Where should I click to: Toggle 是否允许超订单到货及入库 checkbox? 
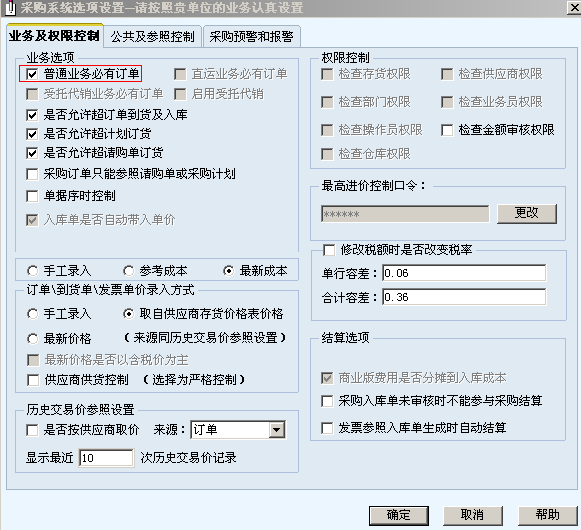tap(32, 115)
